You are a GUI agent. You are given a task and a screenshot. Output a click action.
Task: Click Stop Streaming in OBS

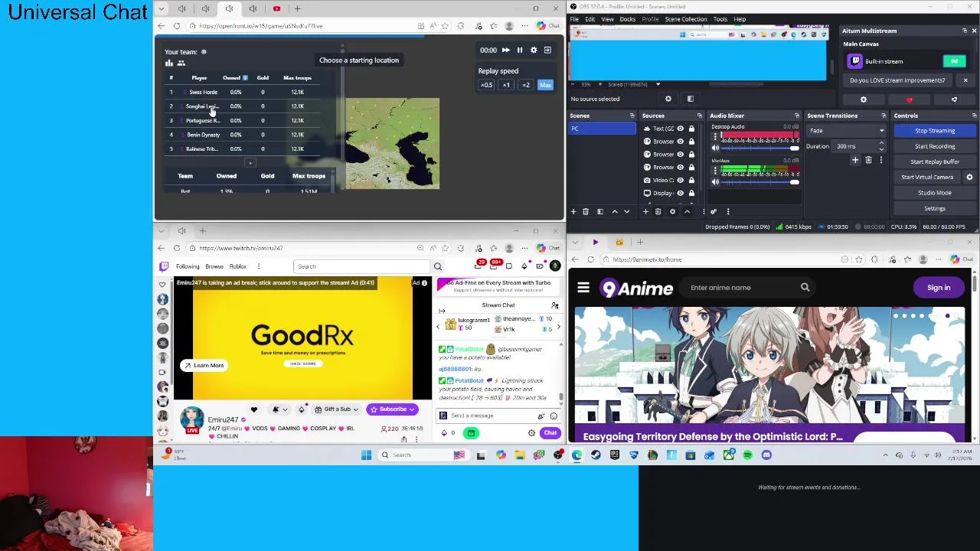(935, 131)
